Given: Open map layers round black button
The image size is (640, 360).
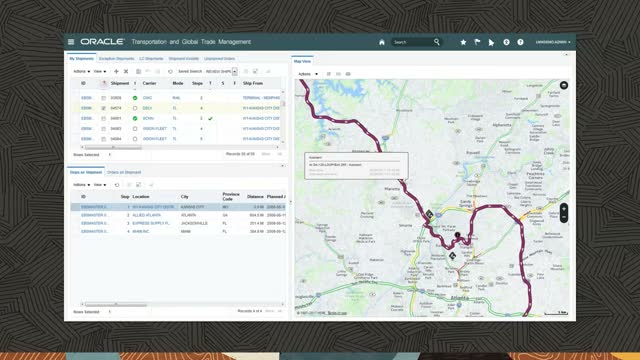Looking at the screenshot, I should pyautogui.click(x=564, y=85).
